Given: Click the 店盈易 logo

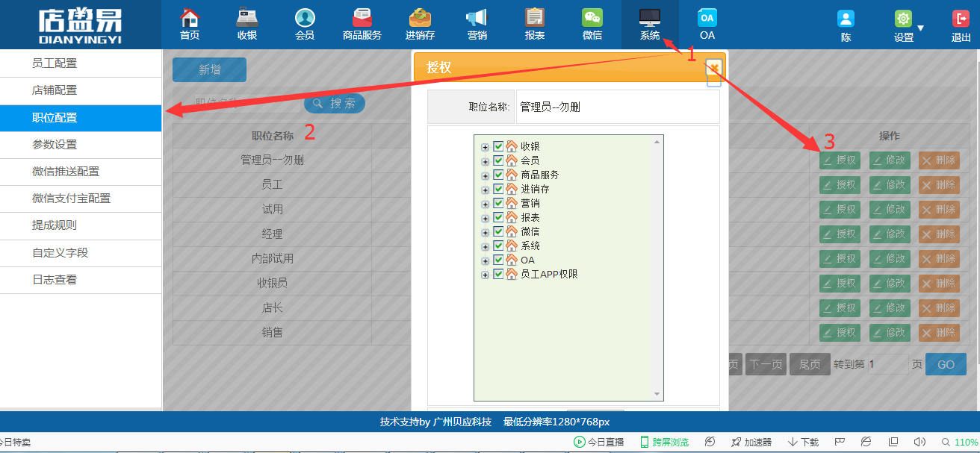Looking at the screenshot, I should (x=80, y=25).
